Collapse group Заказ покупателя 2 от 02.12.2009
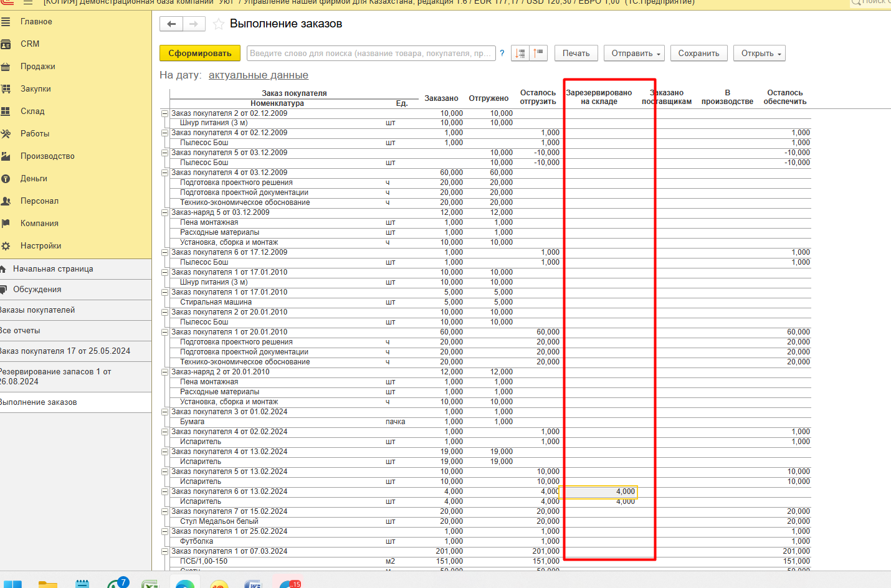 click(165, 113)
